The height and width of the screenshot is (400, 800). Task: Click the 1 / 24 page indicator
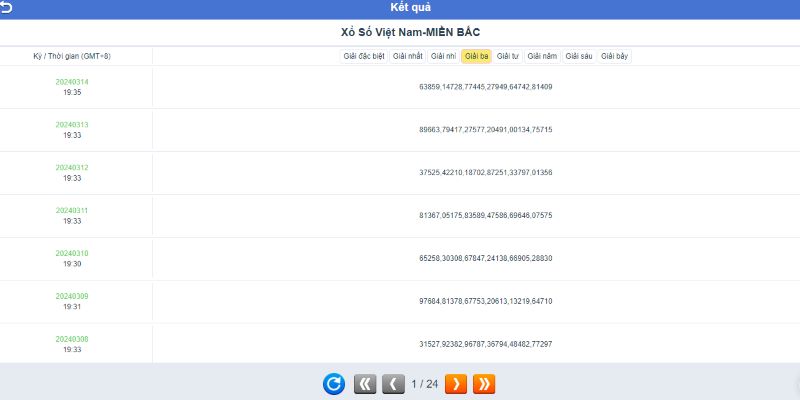click(425, 384)
